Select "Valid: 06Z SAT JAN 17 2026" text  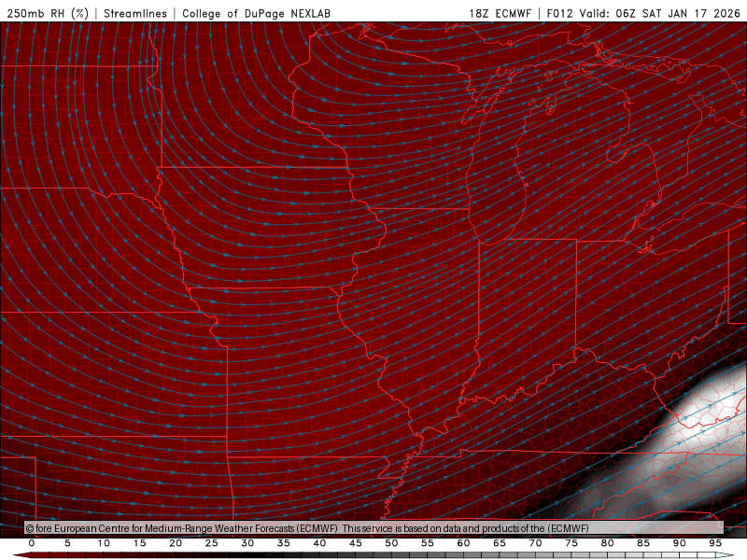[x=660, y=13]
